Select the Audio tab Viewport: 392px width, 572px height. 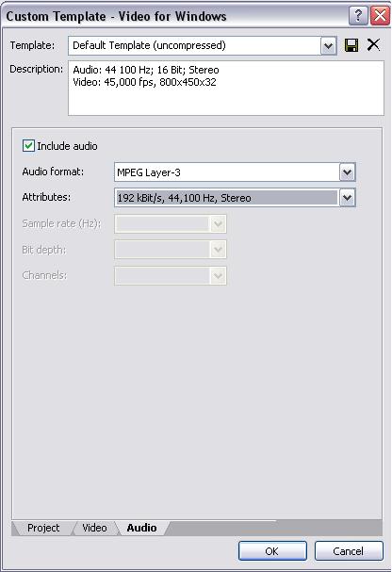(141, 528)
